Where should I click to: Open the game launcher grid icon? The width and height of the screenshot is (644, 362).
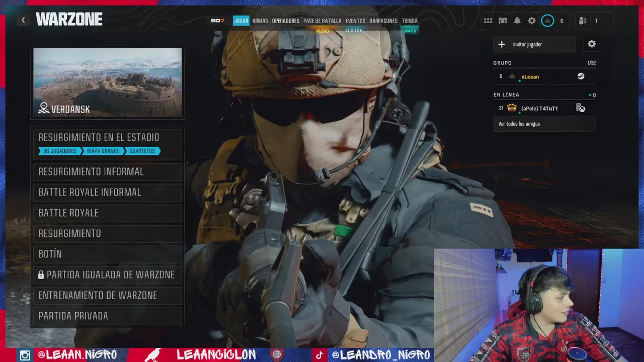488,21
